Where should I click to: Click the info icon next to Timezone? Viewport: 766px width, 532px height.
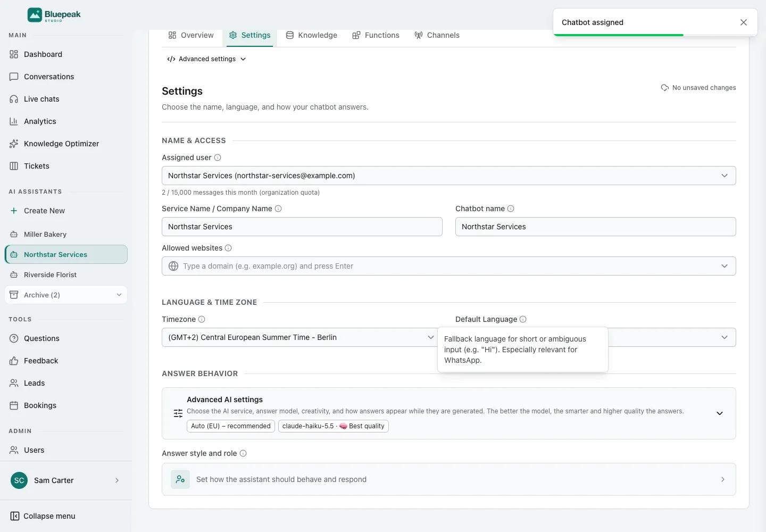pos(202,319)
